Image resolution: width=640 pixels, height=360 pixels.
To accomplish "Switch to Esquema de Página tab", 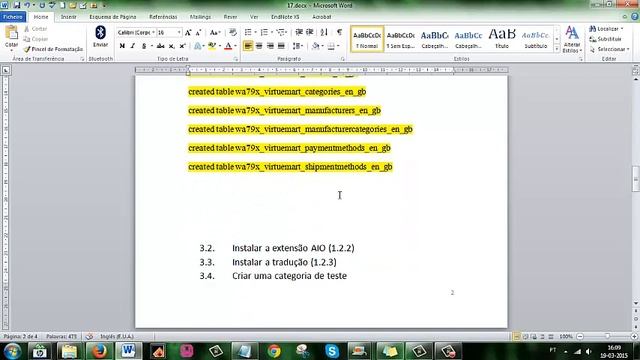I will [113, 17].
